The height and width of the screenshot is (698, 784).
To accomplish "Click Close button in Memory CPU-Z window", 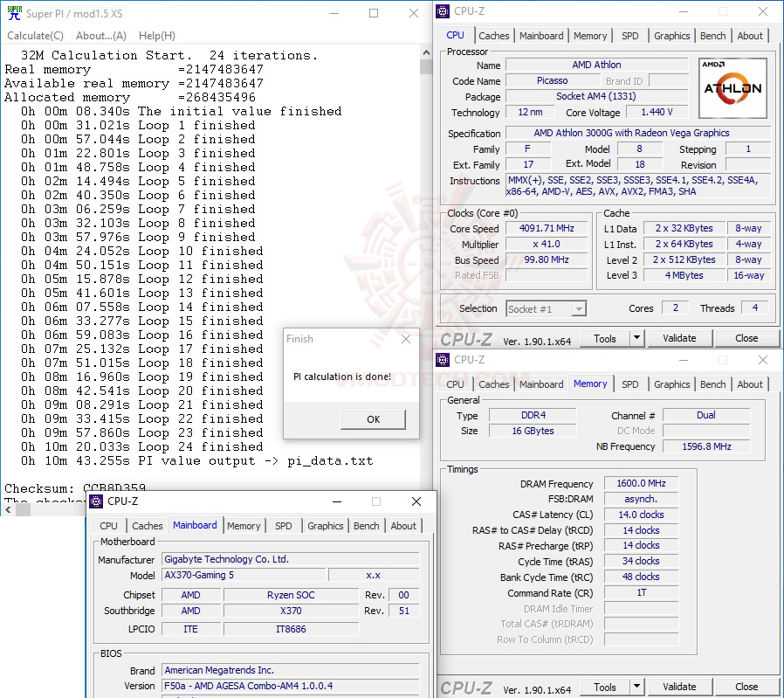I will pyautogui.click(x=746, y=688).
